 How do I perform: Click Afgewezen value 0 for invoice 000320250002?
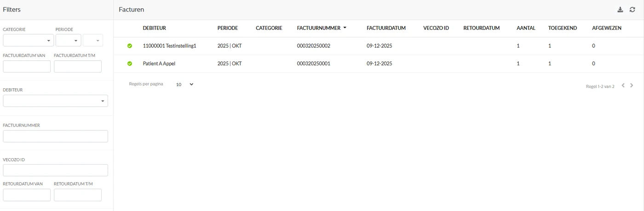(x=593, y=46)
